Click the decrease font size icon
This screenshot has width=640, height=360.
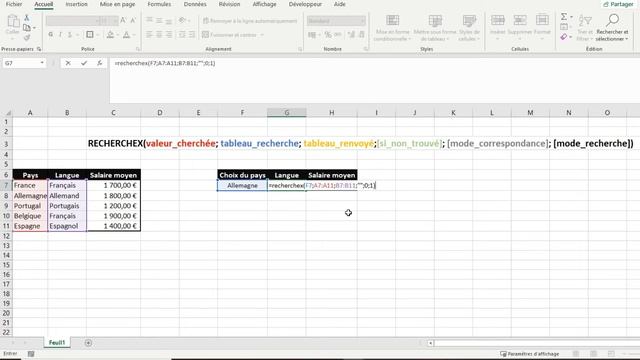click(x=133, y=20)
